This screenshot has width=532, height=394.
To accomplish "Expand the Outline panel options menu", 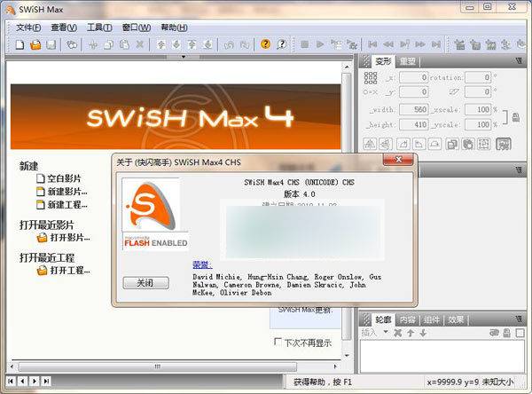I will click(x=520, y=319).
